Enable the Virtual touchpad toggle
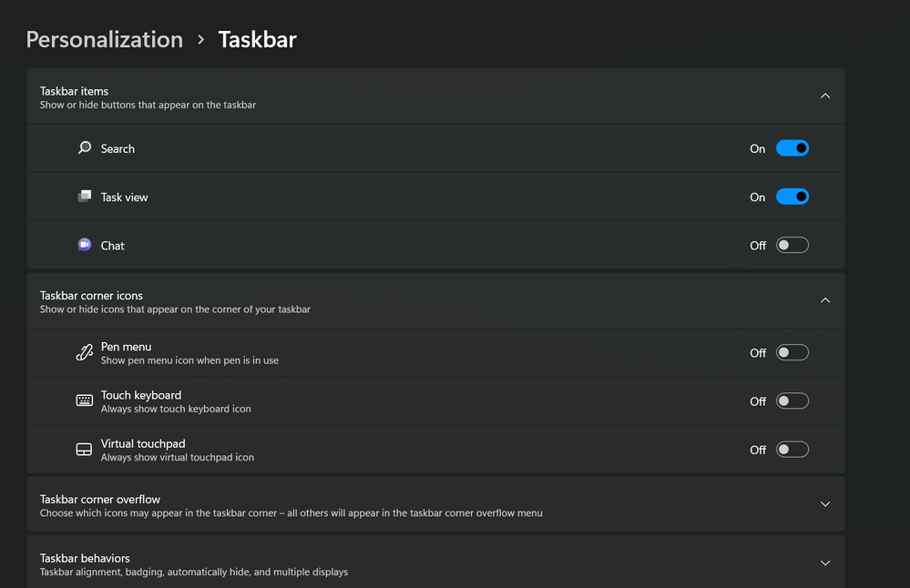910x588 pixels. (x=792, y=449)
